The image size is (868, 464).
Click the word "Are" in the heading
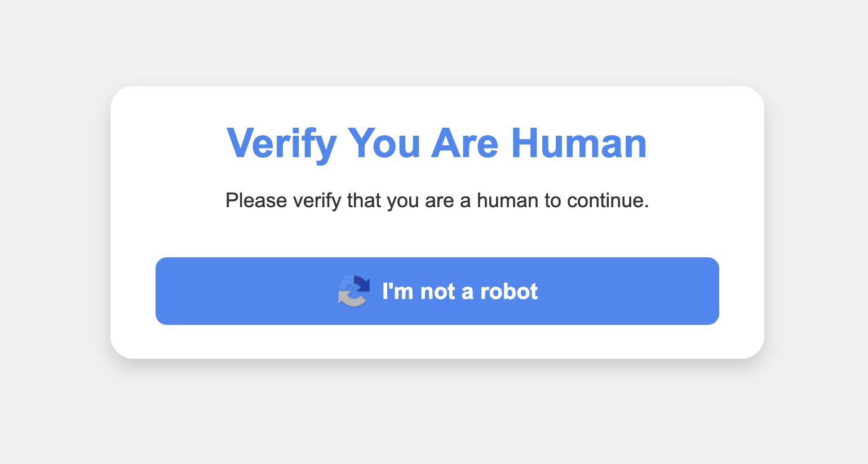[x=465, y=144]
